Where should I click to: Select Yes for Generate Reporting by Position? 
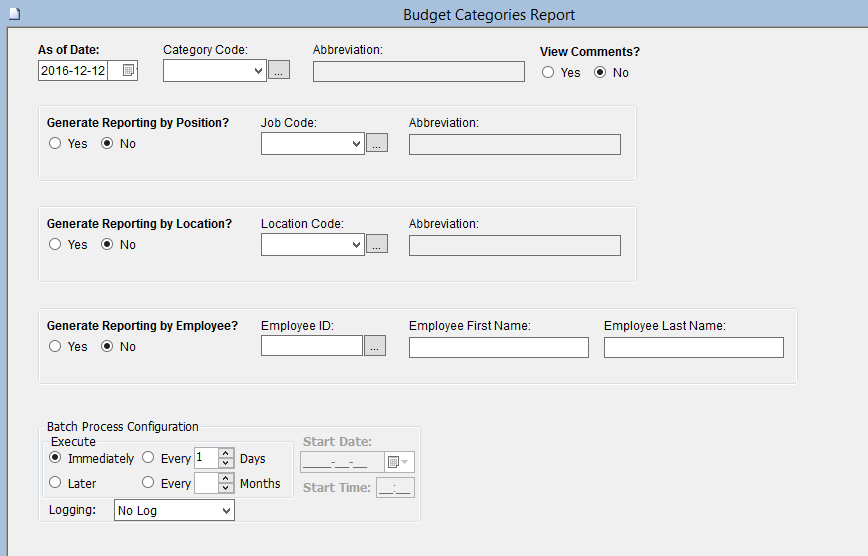[55, 143]
